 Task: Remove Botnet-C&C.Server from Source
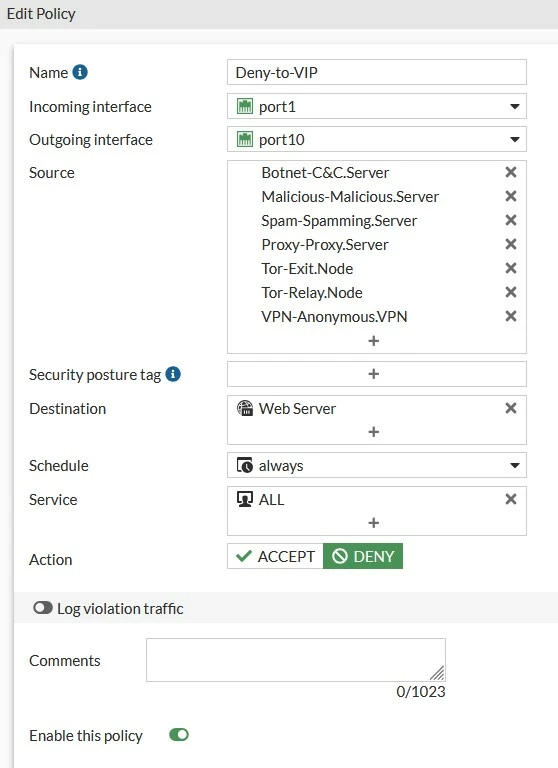[510, 172]
